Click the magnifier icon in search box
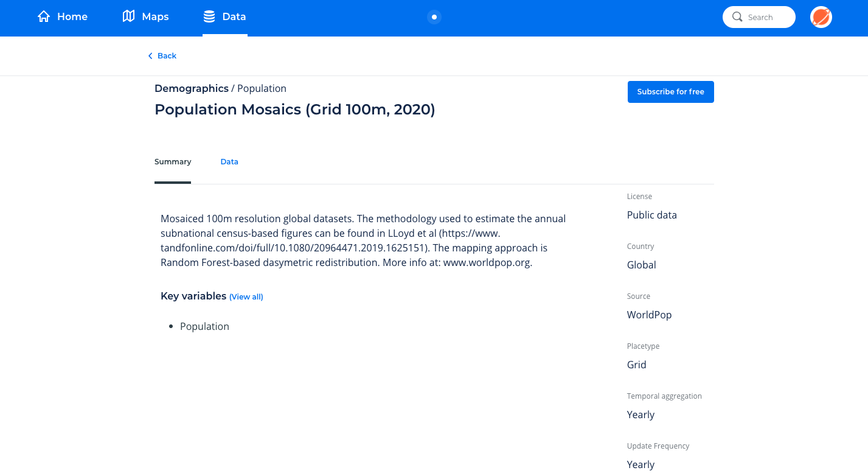 point(737,17)
